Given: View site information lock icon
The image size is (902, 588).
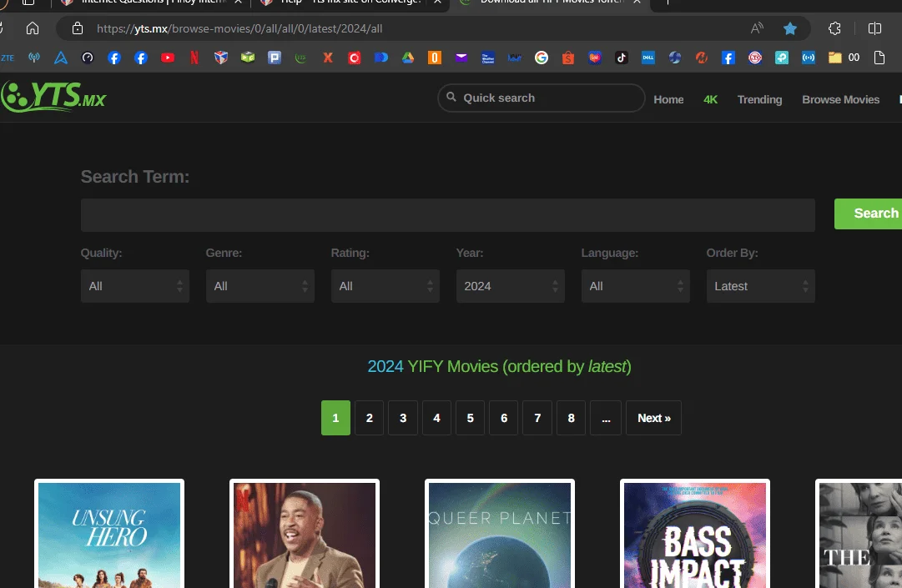Looking at the screenshot, I should click(78, 28).
